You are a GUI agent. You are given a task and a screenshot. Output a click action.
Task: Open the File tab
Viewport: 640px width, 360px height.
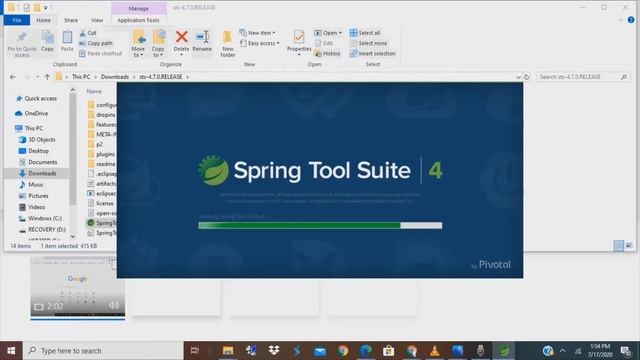point(17,20)
